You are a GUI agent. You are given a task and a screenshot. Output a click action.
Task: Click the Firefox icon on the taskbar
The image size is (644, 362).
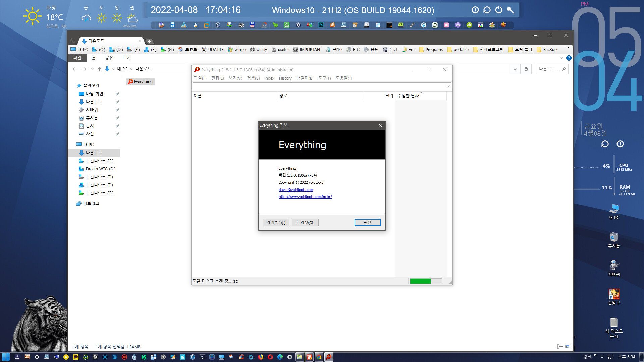[261, 357]
